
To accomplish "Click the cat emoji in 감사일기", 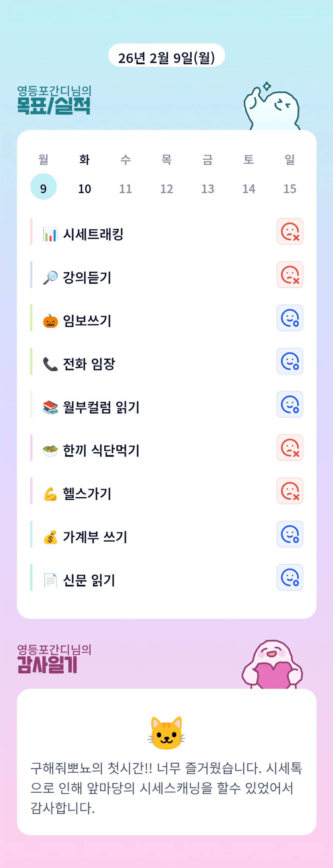I will pyautogui.click(x=166, y=733).
